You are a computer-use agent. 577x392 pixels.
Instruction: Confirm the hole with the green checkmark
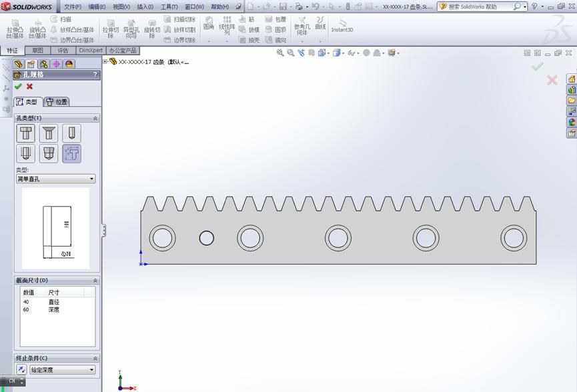(17, 87)
